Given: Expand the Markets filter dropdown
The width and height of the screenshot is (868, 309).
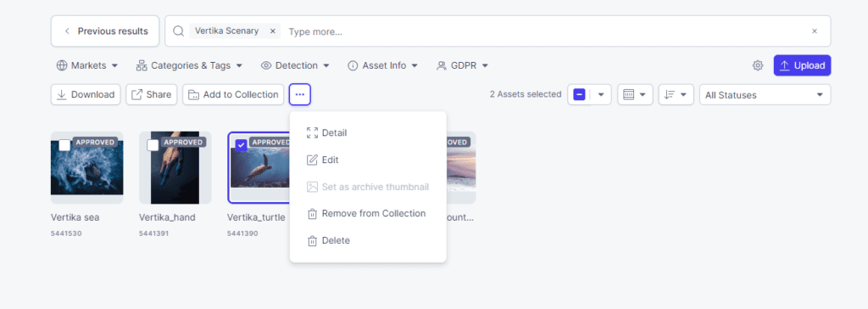Looking at the screenshot, I should pos(87,65).
